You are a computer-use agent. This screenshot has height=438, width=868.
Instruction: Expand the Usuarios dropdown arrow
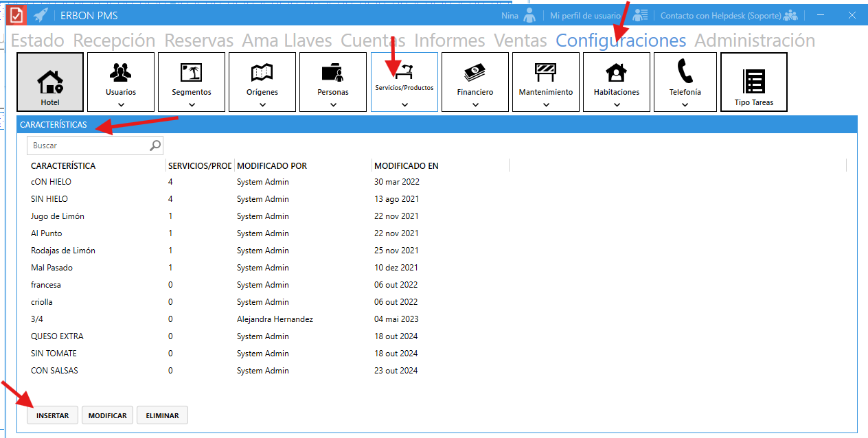(121, 104)
